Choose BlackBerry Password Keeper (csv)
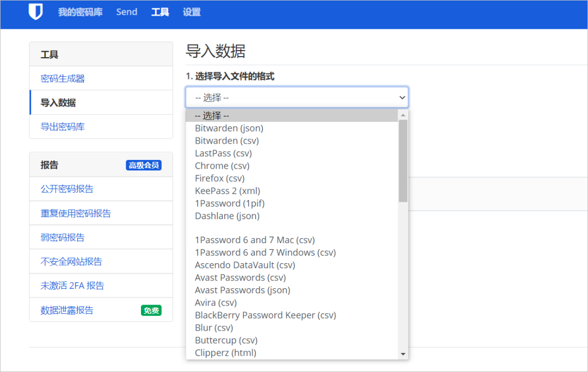The image size is (588, 372). 292,315
